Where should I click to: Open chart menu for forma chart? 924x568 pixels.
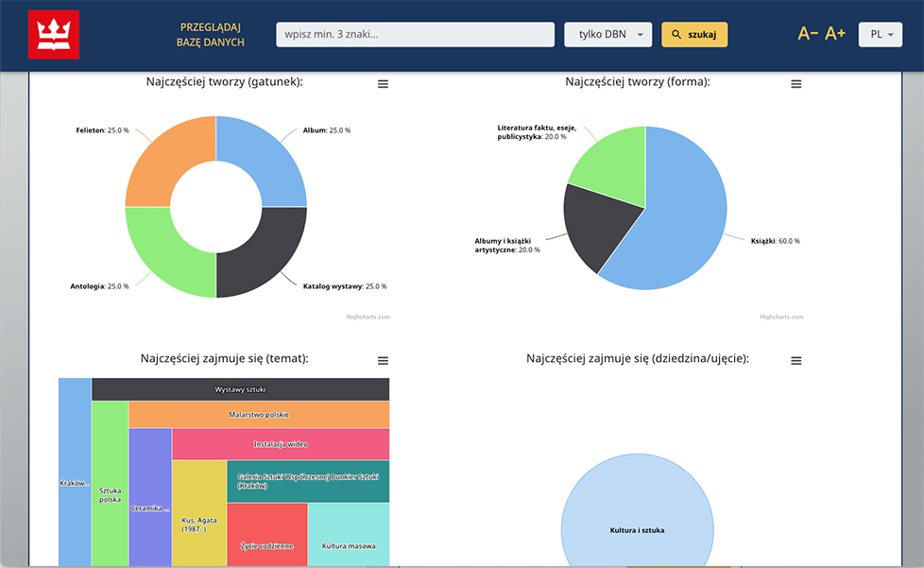pos(796,84)
